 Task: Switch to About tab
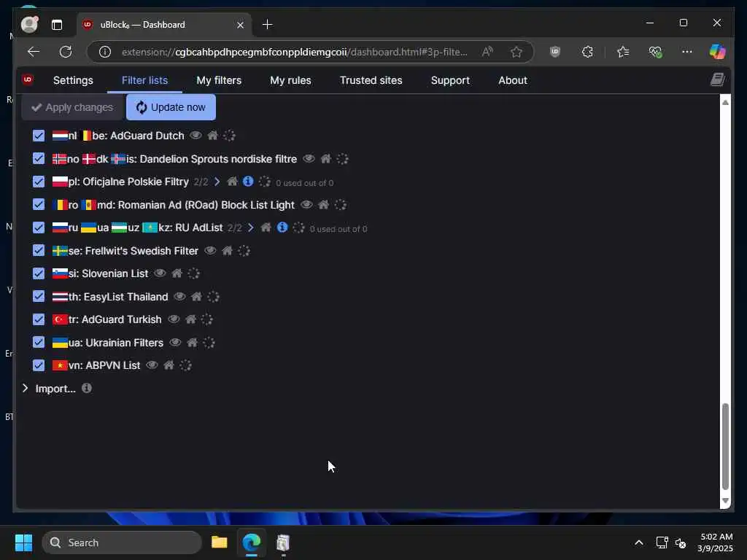(513, 80)
